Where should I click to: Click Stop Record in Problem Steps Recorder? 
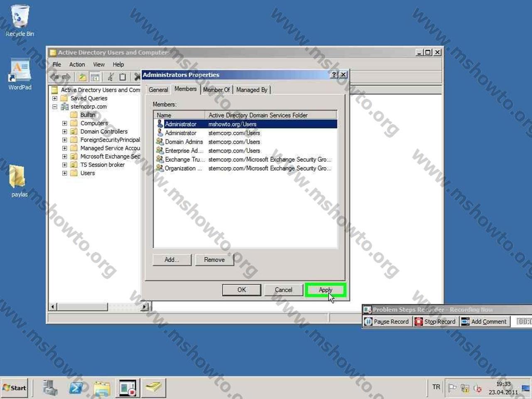(x=435, y=322)
